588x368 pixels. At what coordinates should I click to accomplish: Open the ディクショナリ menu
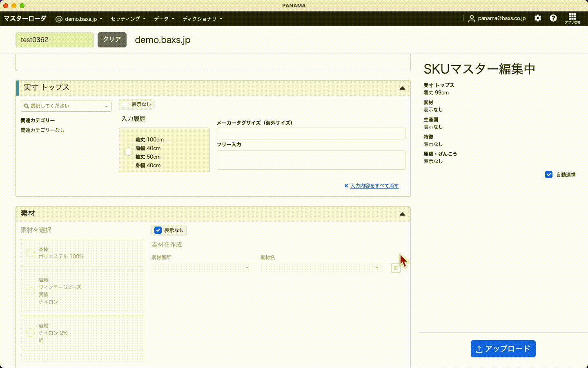click(202, 19)
